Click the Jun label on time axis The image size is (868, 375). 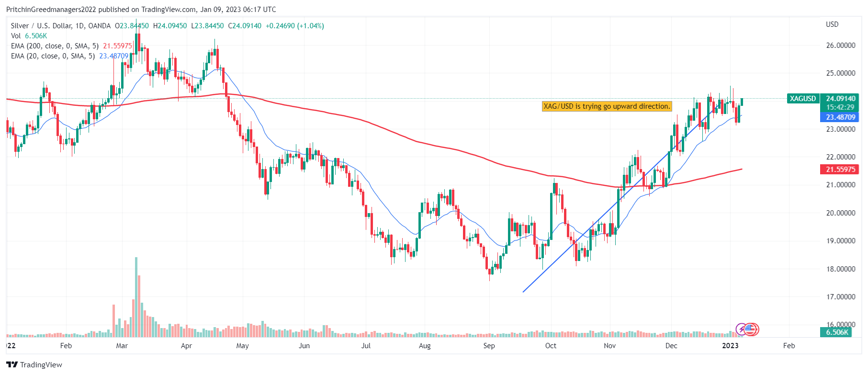(x=304, y=346)
